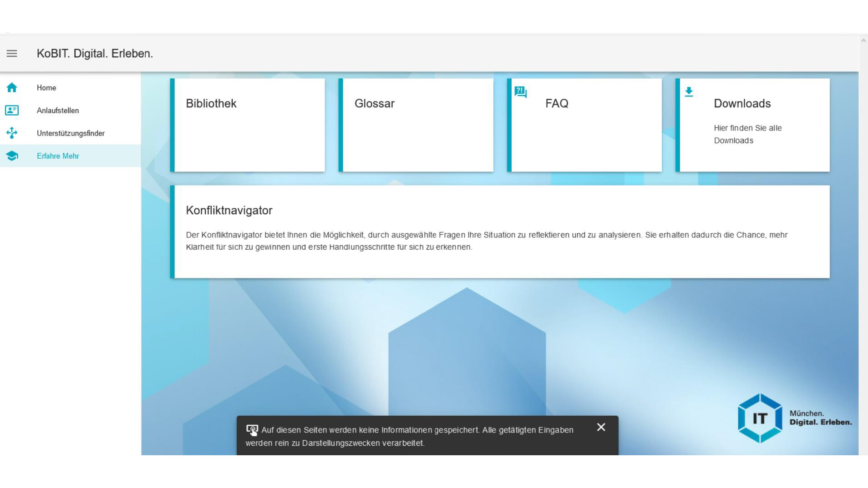The image size is (868, 488).
Task: Click the Erfahre Mehr graduation cap icon
Action: (11, 156)
